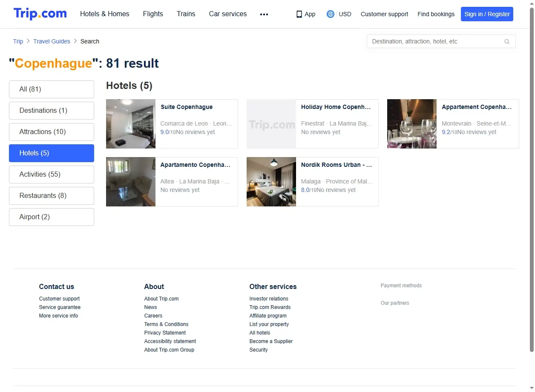Click the globe language icon

331,14
